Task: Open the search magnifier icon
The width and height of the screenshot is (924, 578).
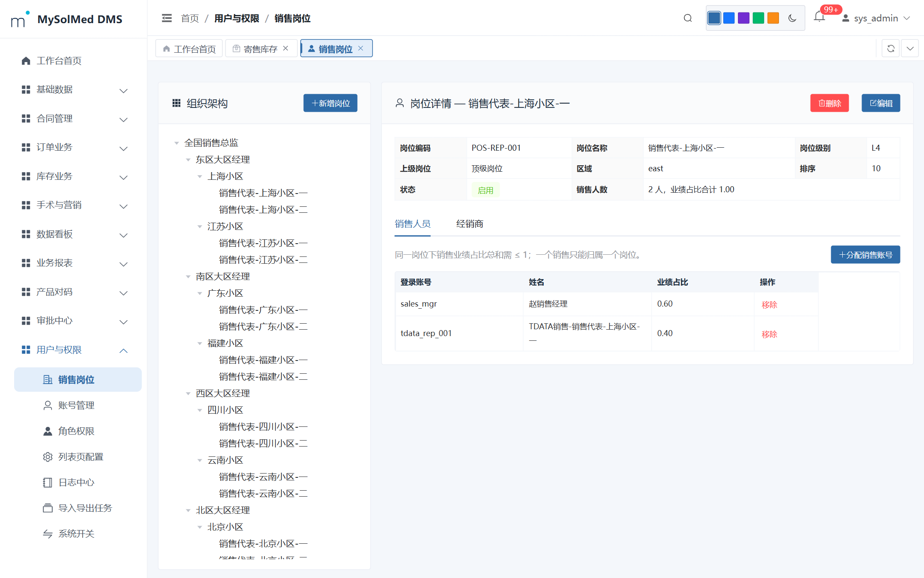Action: (687, 18)
